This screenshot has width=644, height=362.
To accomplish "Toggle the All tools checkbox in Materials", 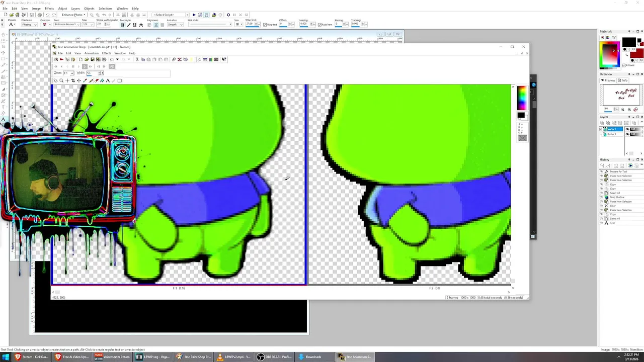I will pyautogui.click(x=624, y=65).
